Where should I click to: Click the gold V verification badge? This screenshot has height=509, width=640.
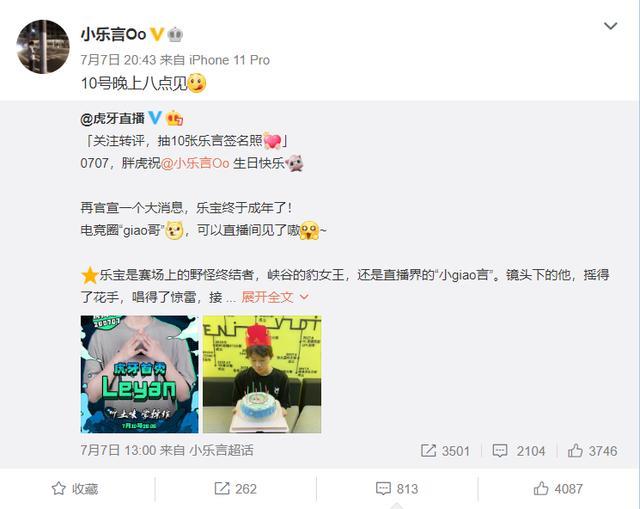[x=157, y=34]
